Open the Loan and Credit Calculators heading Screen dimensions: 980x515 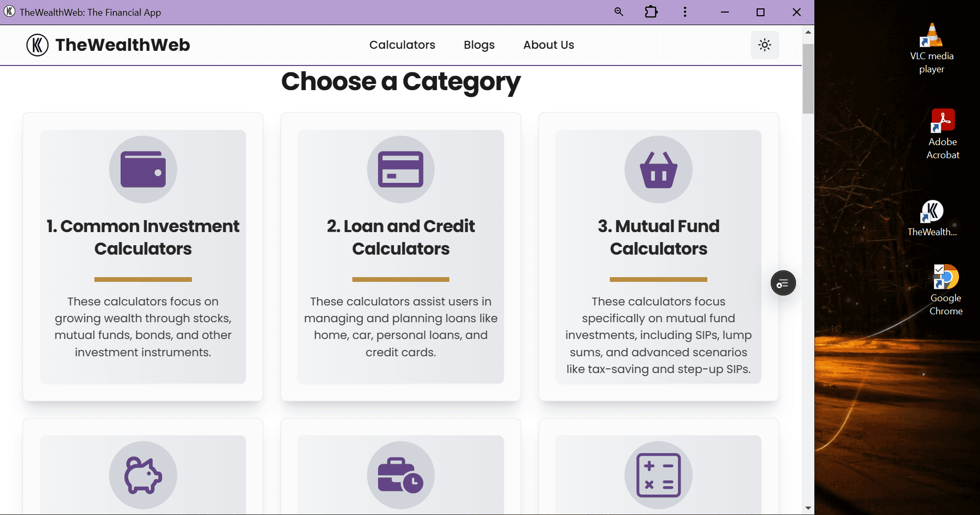pos(401,237)
